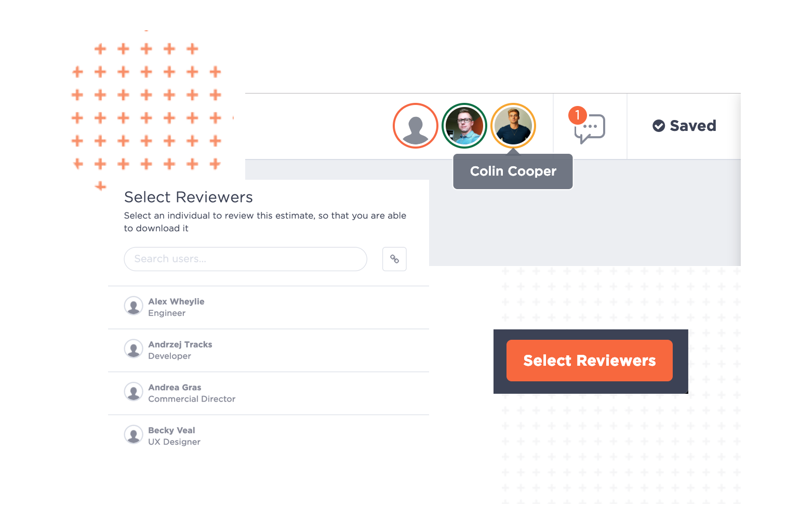
Task: Click the placeholder reviewer avatar with red ring
Action: coord(416,126)
